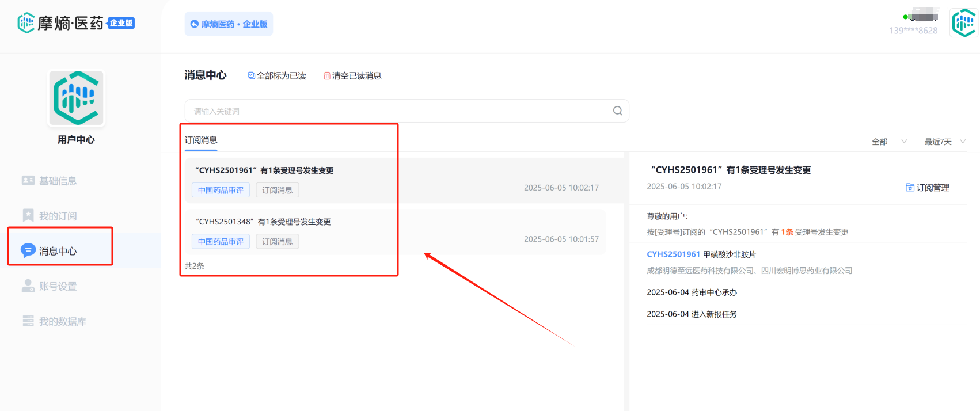The image size is (980, 411).
Task: Click 中国药品审评 tag on CYHS2501348 message
Action: pos(221,242)
